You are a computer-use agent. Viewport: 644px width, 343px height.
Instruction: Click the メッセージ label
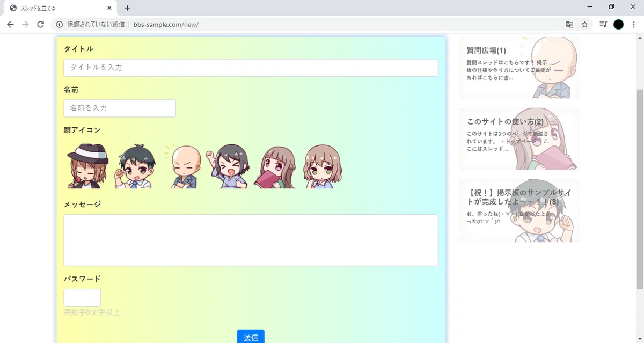[82, 205]
